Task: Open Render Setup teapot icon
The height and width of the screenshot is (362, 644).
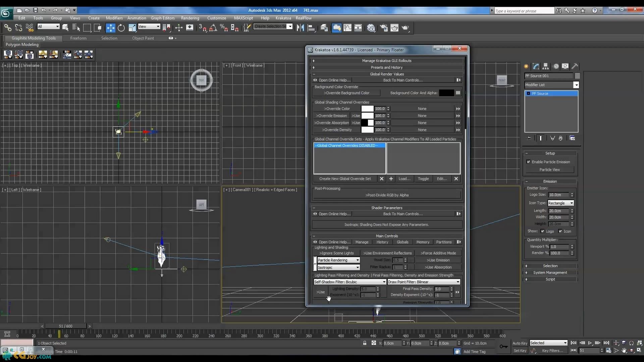Action: tap(383, 28)
